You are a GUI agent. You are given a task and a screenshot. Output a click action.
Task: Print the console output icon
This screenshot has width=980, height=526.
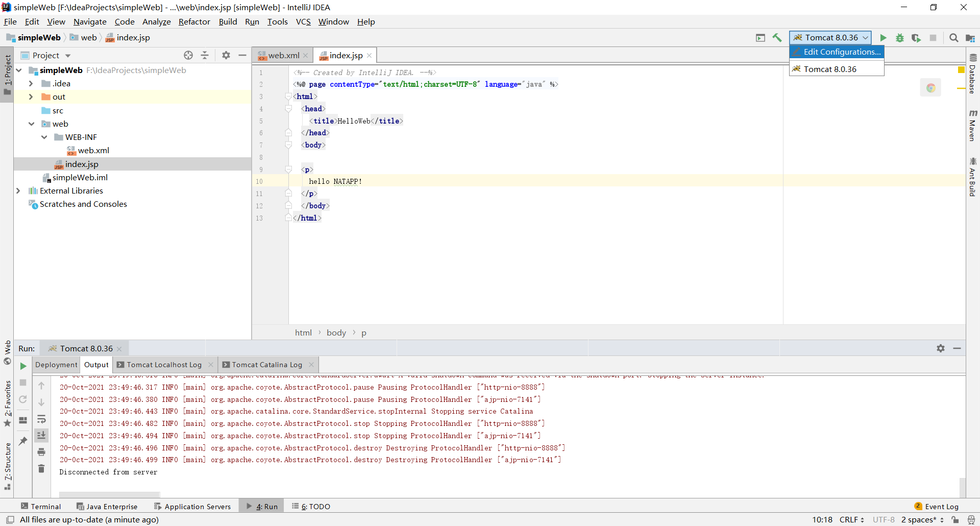pyautogui.click(x=41, y=452)
